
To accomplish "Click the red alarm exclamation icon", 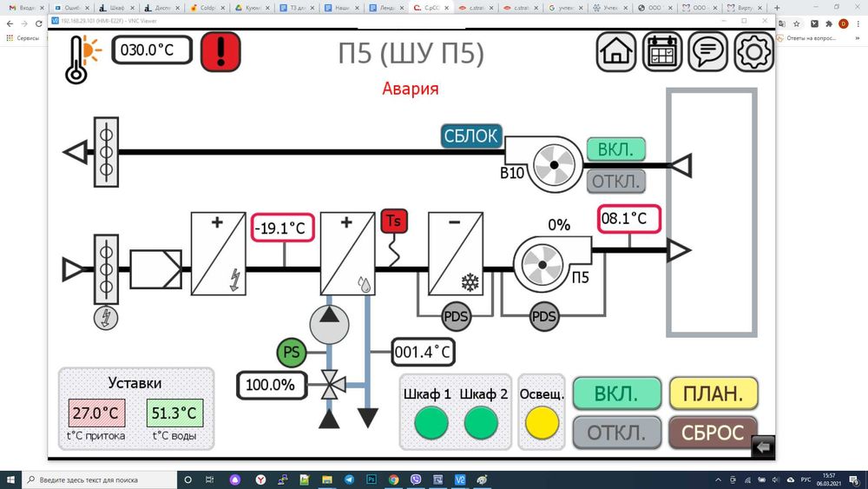I will [220, 51].
